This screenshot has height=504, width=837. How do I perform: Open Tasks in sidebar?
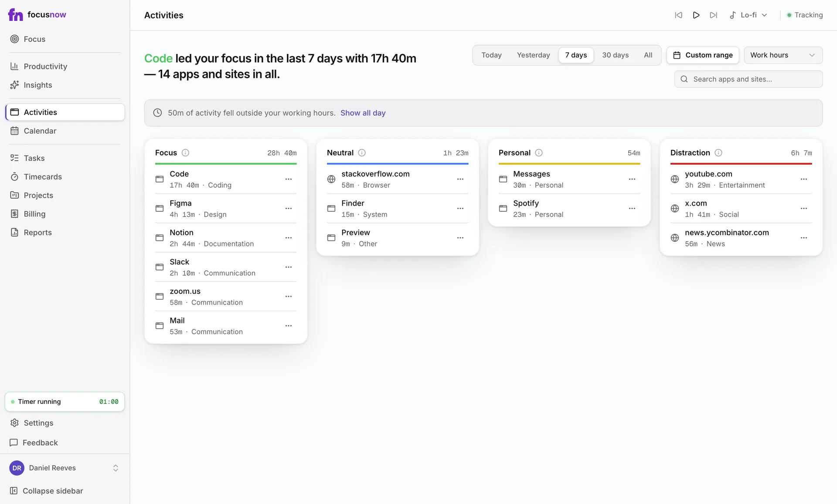click(x=65, y=159)
